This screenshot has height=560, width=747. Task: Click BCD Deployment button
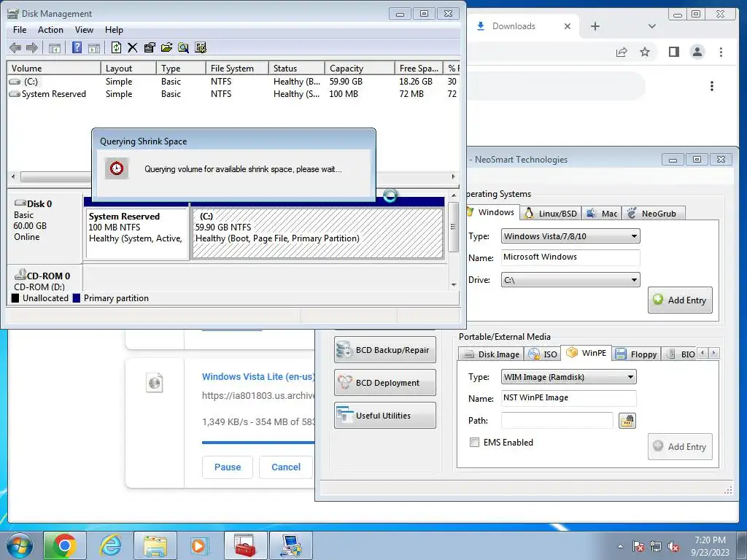[x=385, y=383]
